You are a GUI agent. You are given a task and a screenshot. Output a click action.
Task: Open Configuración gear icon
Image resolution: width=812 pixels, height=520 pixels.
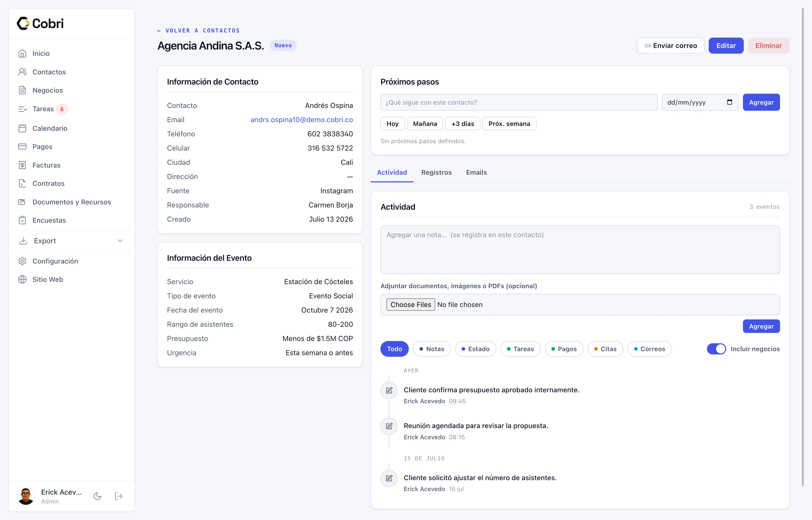coord(22,261)
